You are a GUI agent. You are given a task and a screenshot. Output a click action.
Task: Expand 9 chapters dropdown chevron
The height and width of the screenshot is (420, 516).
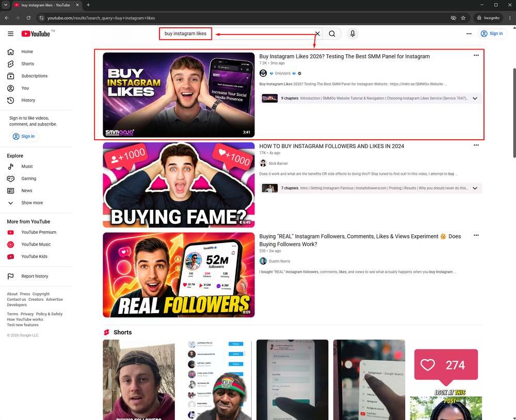[x=475, y=99]
